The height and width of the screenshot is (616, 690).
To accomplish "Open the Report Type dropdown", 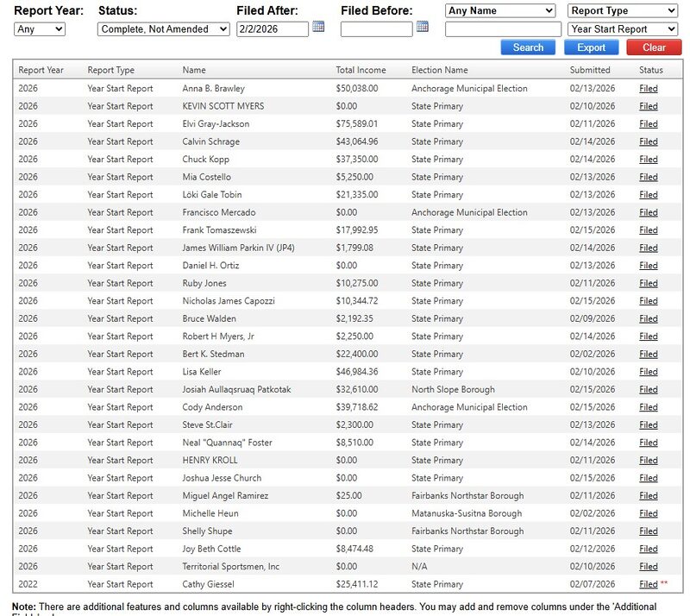I will (623, 10).
